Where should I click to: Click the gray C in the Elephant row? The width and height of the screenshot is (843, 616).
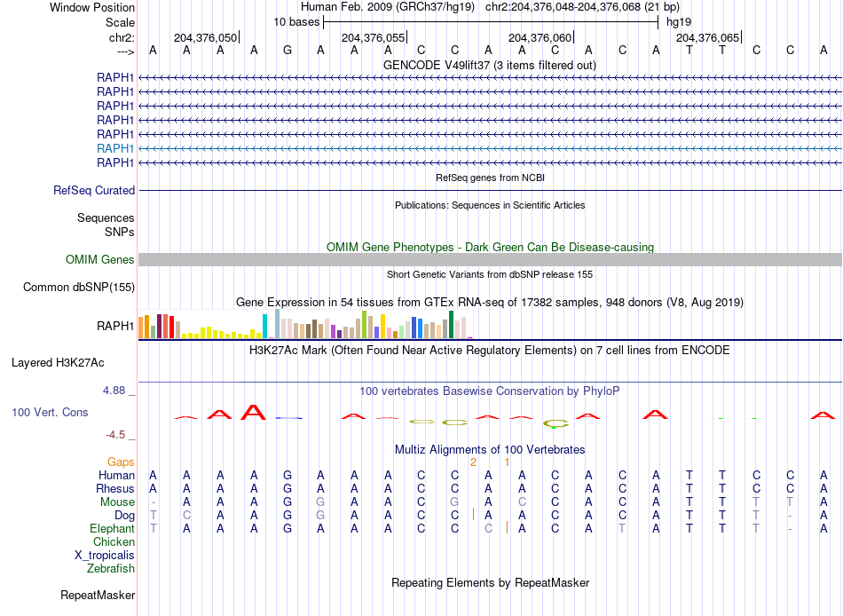click(x=488, y=529)
